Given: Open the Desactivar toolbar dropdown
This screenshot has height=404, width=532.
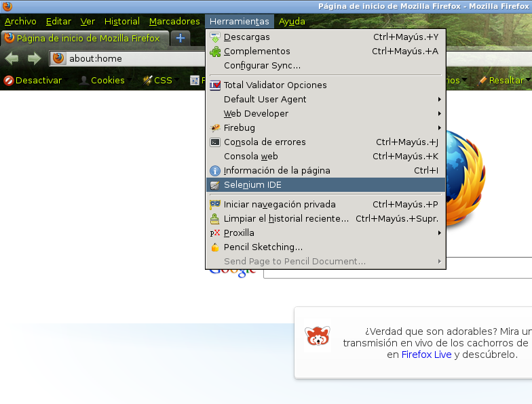Looking at the screenshot, I should coord(36,80).
